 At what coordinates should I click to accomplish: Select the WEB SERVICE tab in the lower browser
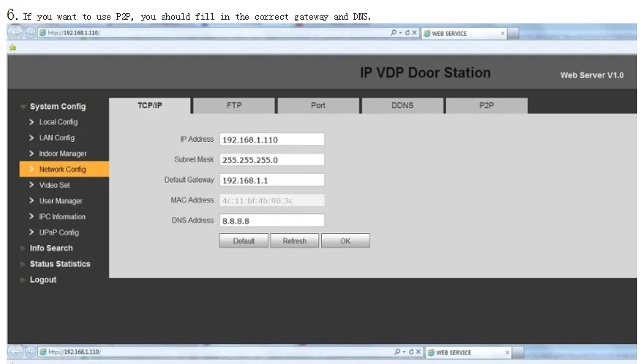click(x=467, y=352)
